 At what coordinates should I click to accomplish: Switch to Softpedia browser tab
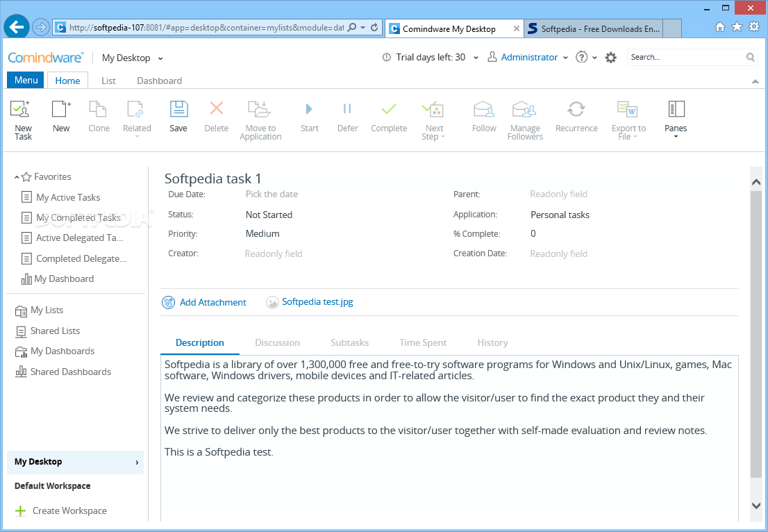pos(594,29)
